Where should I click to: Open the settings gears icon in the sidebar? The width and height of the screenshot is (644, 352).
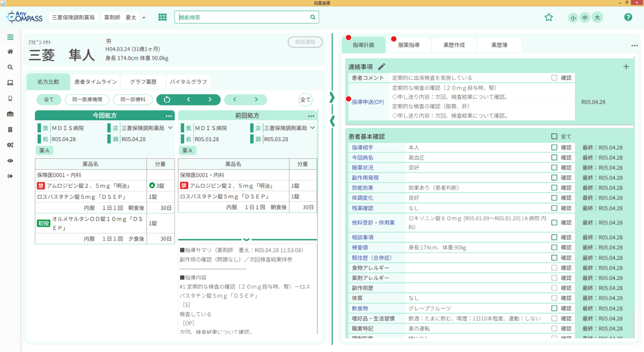10,145
